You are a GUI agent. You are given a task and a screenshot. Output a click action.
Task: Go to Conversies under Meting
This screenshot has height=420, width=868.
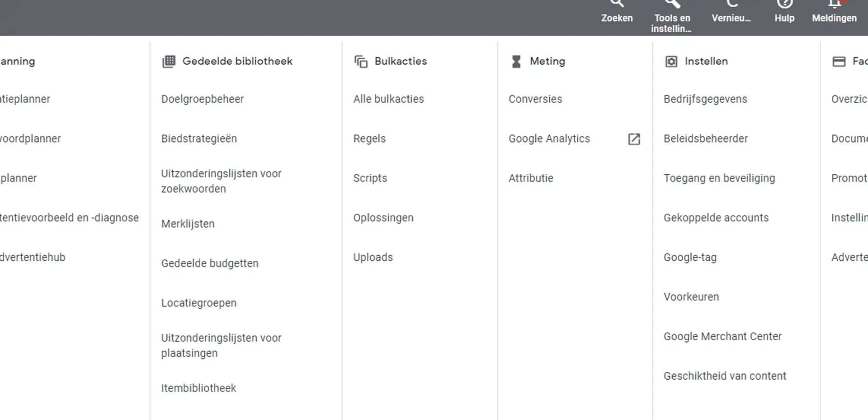click(x=535, y=99)
